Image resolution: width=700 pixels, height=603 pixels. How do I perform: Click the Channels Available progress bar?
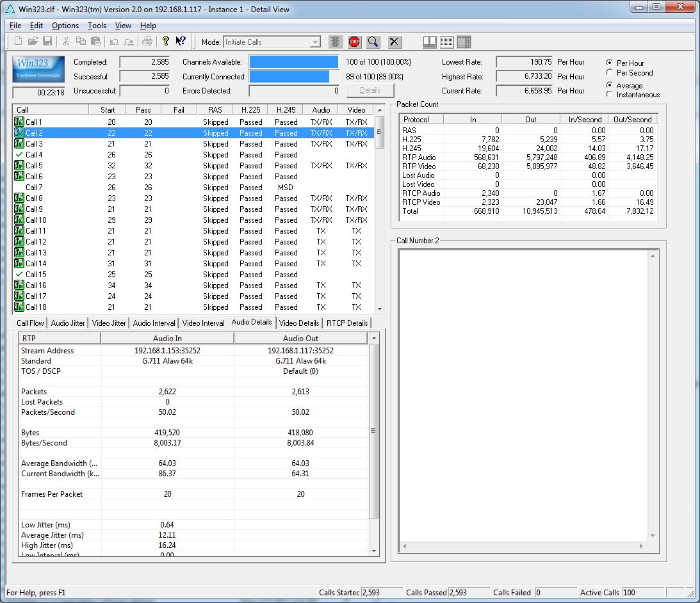point(293,62)
